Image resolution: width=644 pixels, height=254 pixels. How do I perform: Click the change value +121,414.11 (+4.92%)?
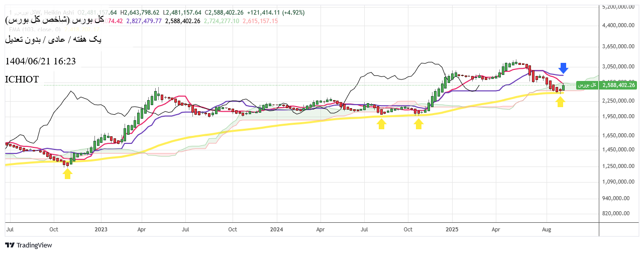coord(275,12)
